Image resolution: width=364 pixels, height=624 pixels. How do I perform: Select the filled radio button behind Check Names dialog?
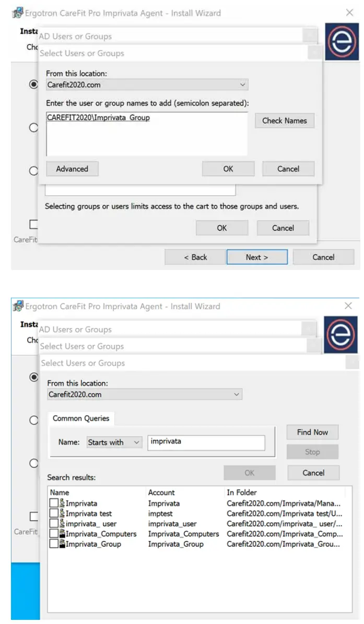pyautogui.click(x=34, y=85)
